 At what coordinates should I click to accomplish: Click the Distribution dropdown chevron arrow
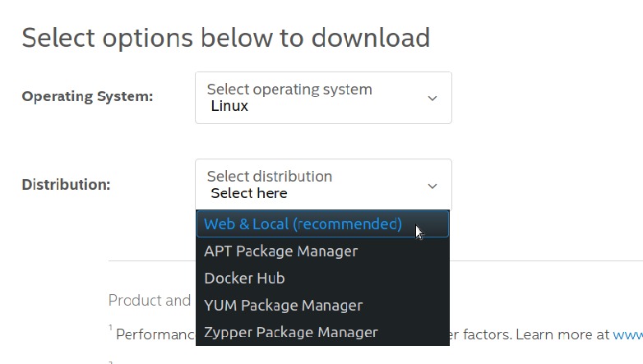[433, 186]
